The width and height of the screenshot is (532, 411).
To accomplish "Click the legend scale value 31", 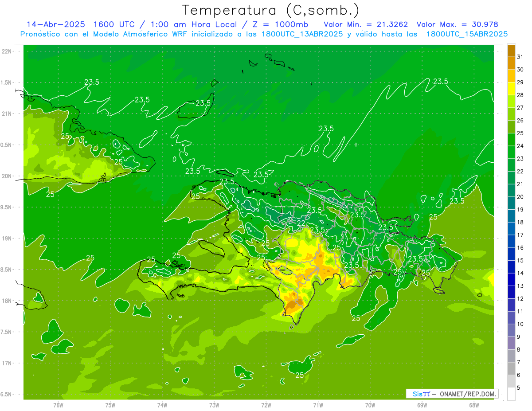I will click(x=520, y=57).
